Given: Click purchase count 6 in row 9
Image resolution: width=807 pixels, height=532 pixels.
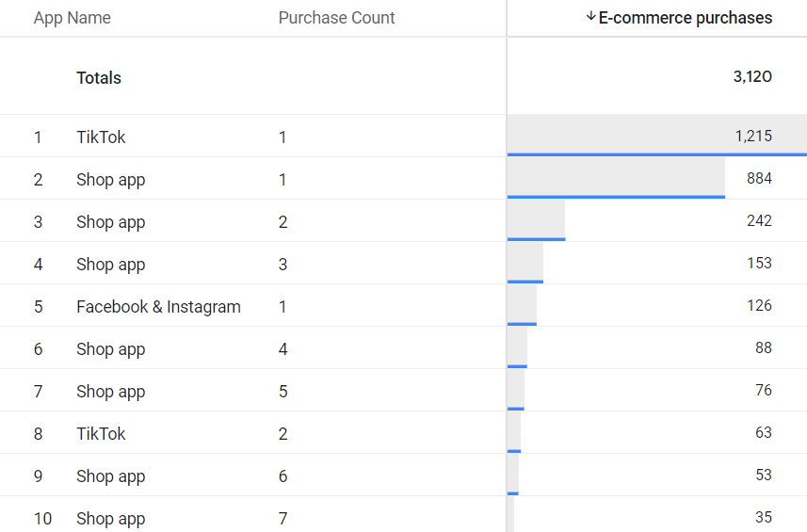Looking at the screenshot, I should tap(282, 476).
